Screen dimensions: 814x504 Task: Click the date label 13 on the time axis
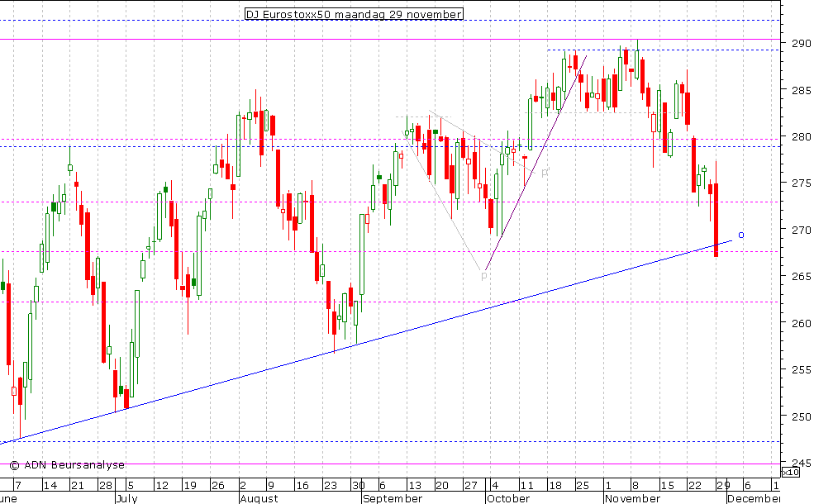tap(414, 485)
